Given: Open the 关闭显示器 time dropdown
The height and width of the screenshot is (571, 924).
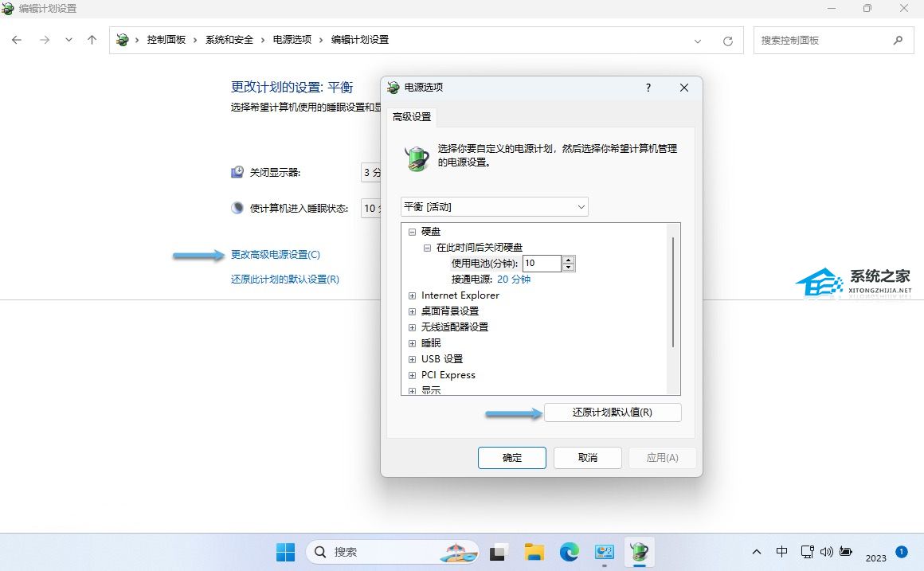Looking at the screenshot, I should (370, 173).
